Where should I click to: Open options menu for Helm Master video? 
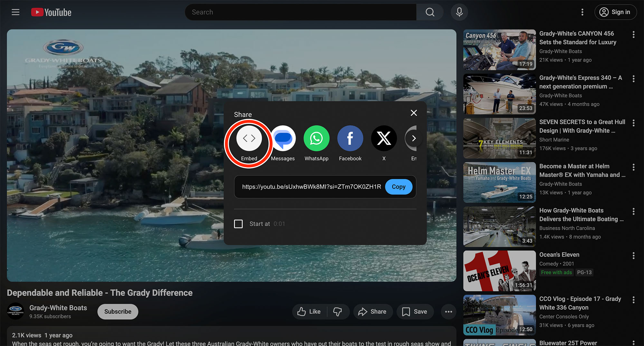point(633,167)
